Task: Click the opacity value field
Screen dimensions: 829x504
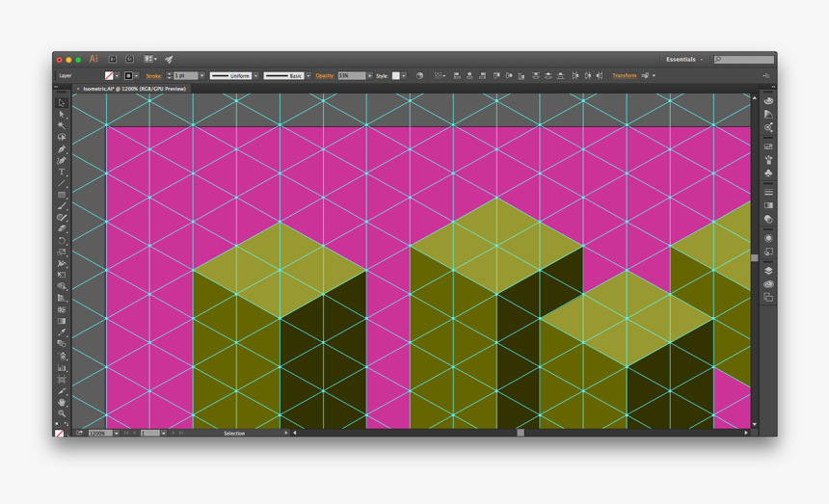Action: point(352,75)
